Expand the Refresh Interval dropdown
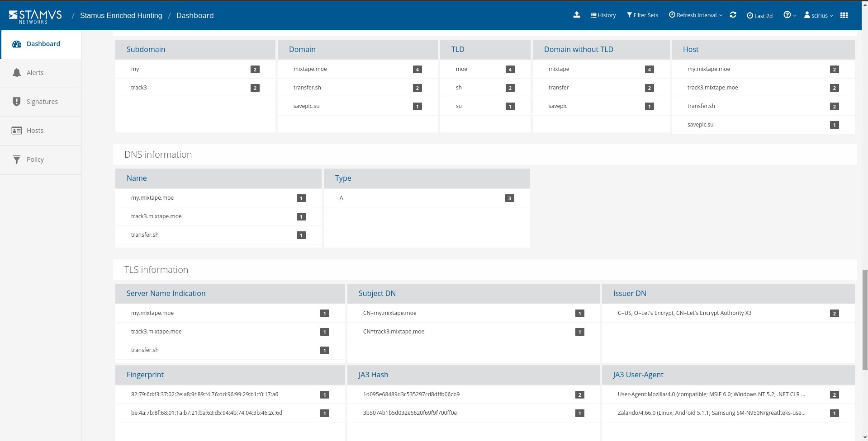 696,15
